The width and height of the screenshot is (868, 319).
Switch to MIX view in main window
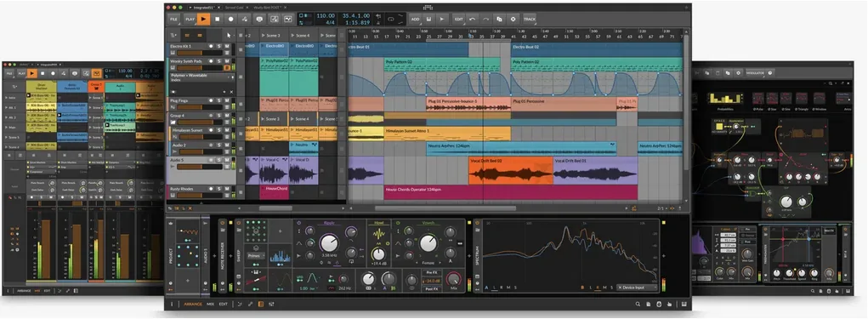(210, 304)
